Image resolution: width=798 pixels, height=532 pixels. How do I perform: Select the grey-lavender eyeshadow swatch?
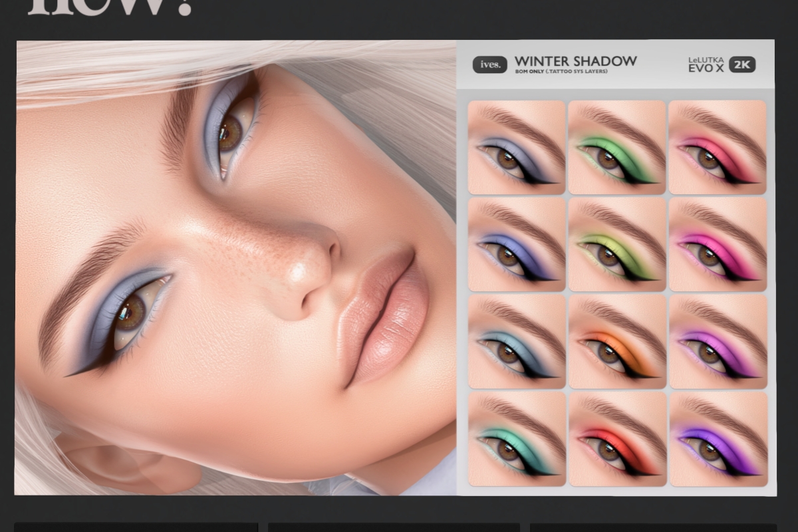coord(517,148)
